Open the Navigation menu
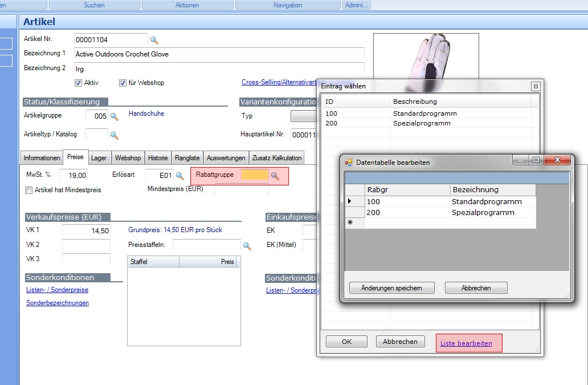Screen dimensions: 588x385 pyautogui.click(x=287, y=5)
